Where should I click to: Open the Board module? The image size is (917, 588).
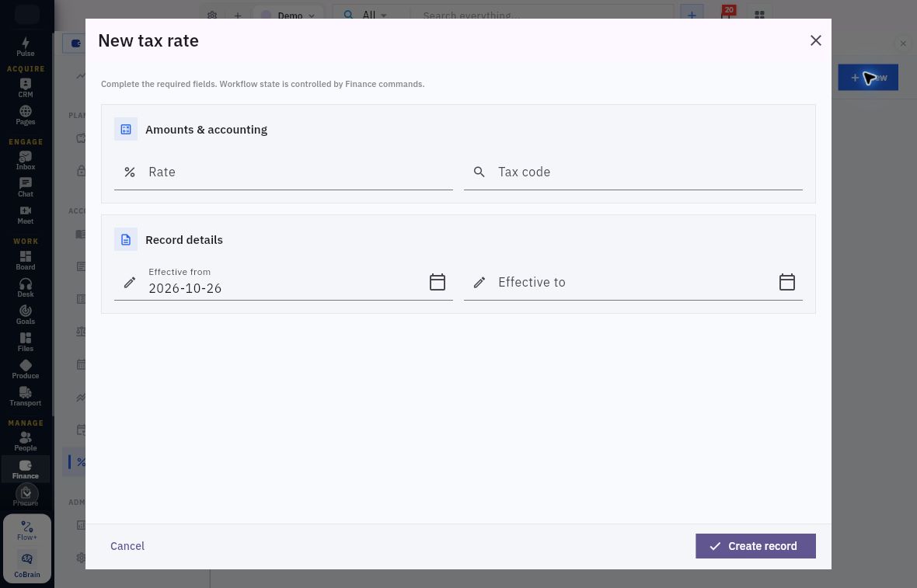[25, 260]
